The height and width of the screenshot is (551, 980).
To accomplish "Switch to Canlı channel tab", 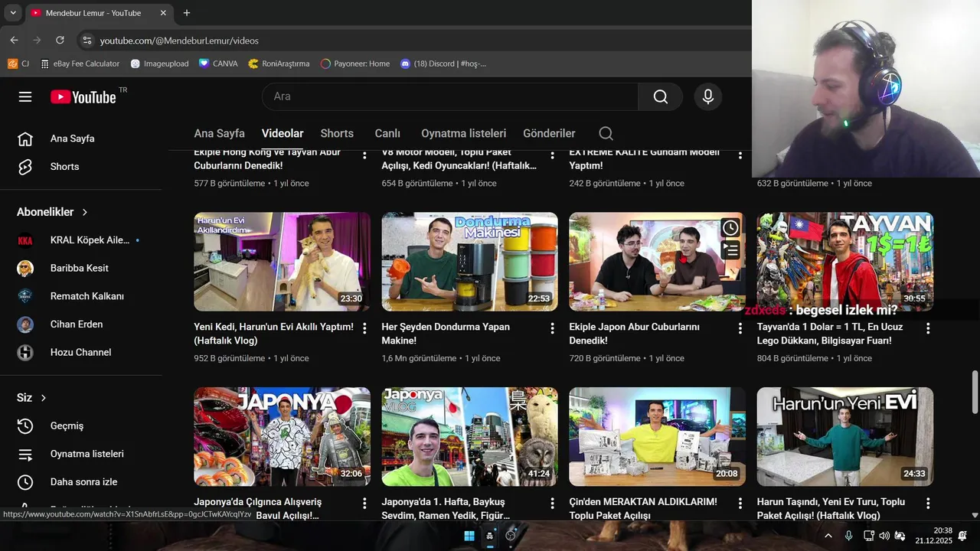I will point(387,133).
